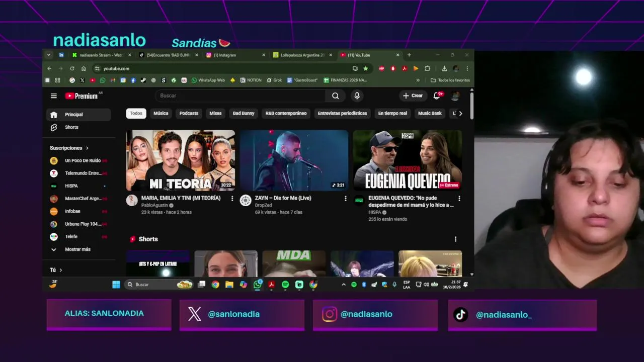Open Chrome tab search dropdown

click(x=49, y=55)
